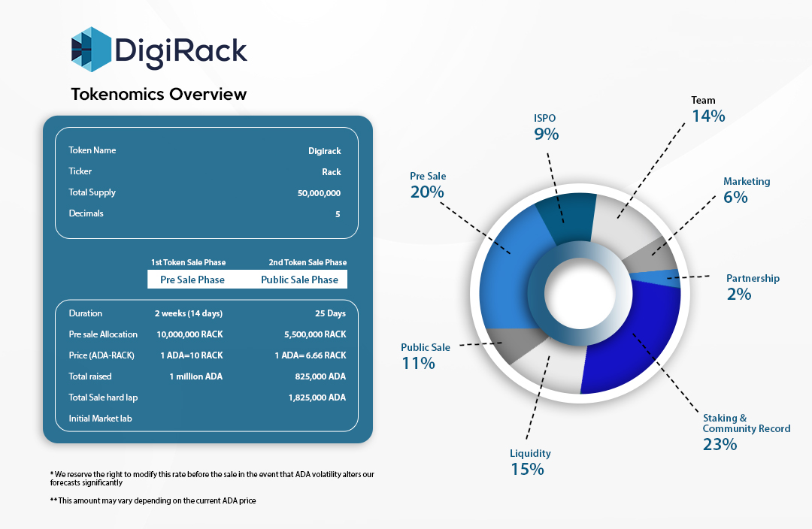Click the 9% ISPO percentage
The height and width of the screenshot is (529, 812).
coord(547,135)
